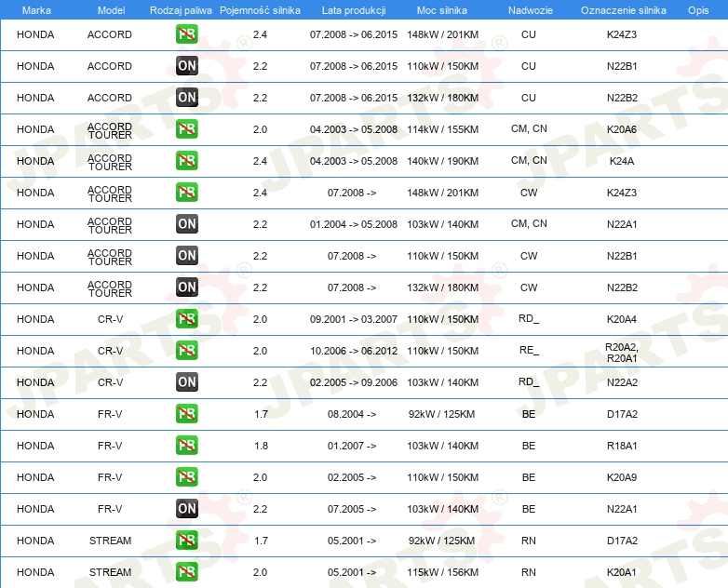Select engine code K20A1

click(622, 572)
